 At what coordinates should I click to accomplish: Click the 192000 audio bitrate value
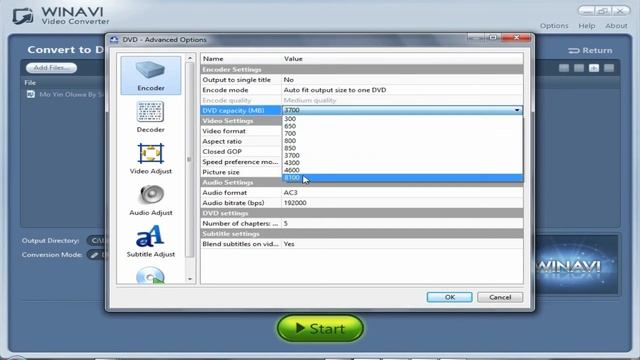click(x=295, y=203)
